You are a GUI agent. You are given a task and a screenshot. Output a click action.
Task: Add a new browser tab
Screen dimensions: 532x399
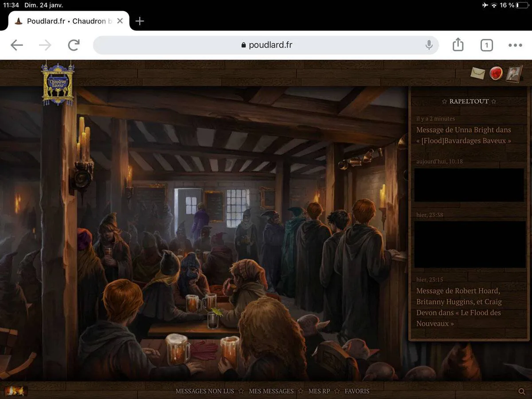pyautogui.click(x=140, y=21)
